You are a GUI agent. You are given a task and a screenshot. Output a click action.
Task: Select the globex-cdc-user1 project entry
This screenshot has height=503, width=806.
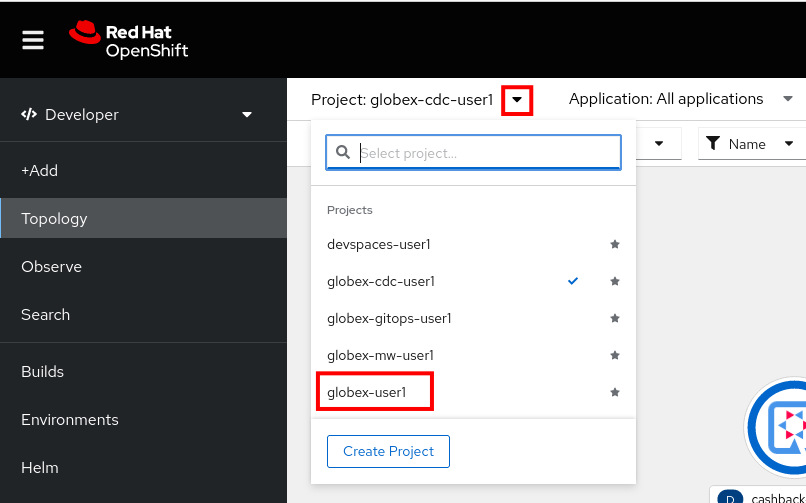[381, 282]
